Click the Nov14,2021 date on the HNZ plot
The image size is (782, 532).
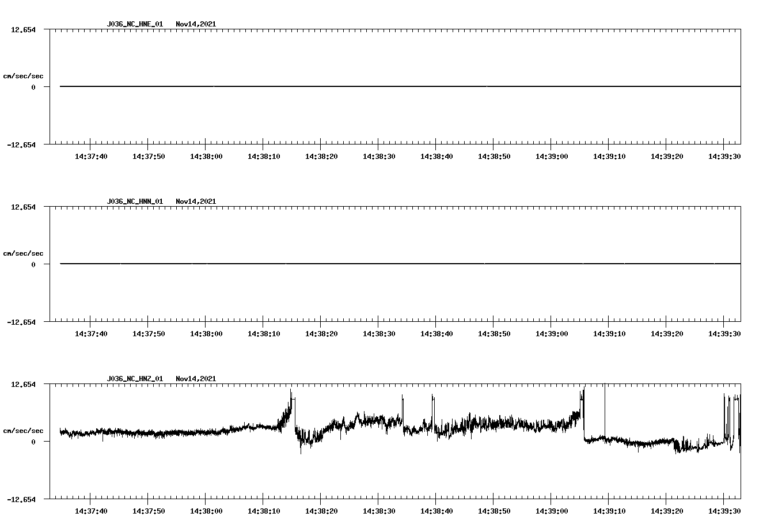click(x=196, y=379)
